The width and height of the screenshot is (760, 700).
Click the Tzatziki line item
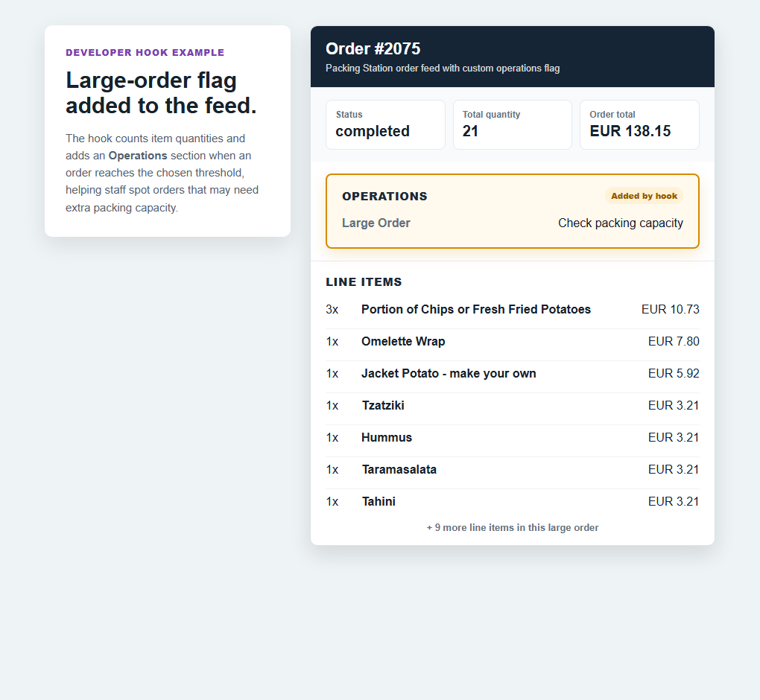click(x=513, y=405)
